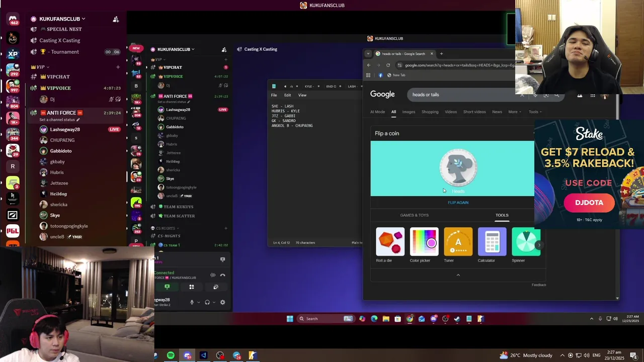This screenshot has height=362, width=644.
Task: Select user Gabbidoto in left sidebar
Action: 61,151
